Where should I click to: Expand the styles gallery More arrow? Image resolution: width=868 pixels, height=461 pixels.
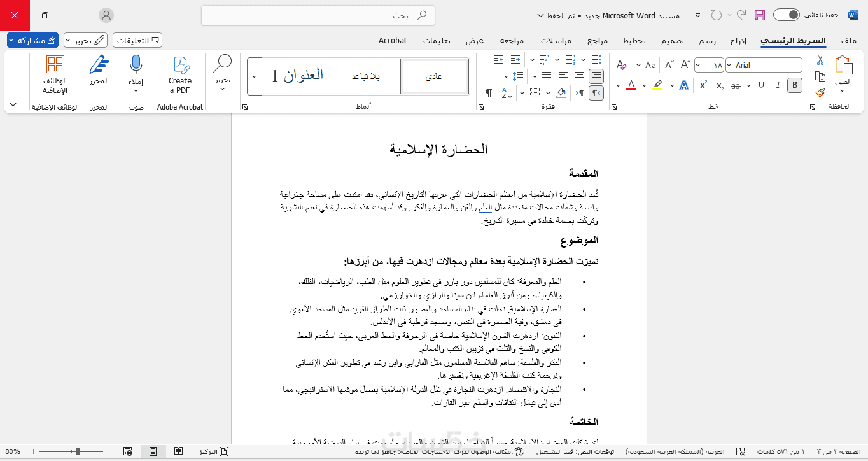[255, 76]
